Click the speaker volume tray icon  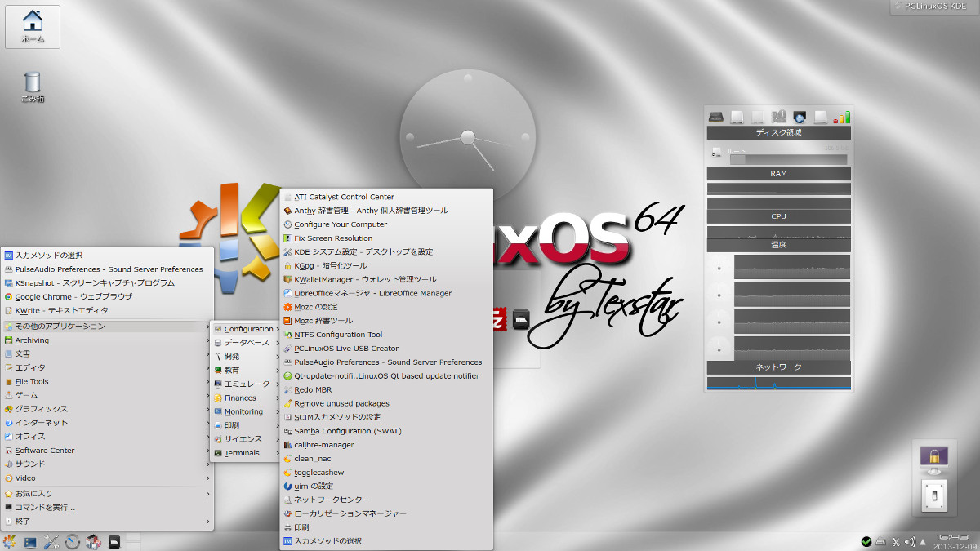(910, 542)
